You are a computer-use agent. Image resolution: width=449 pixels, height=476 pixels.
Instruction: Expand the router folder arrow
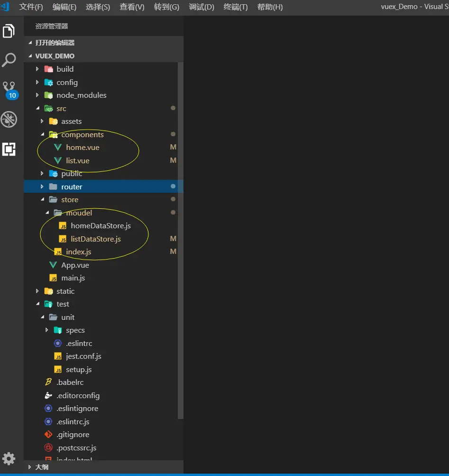[x=42, y=187]
